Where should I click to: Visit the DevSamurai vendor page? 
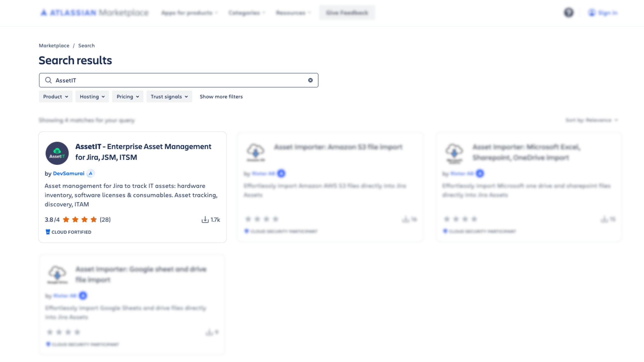coord(68,173)
